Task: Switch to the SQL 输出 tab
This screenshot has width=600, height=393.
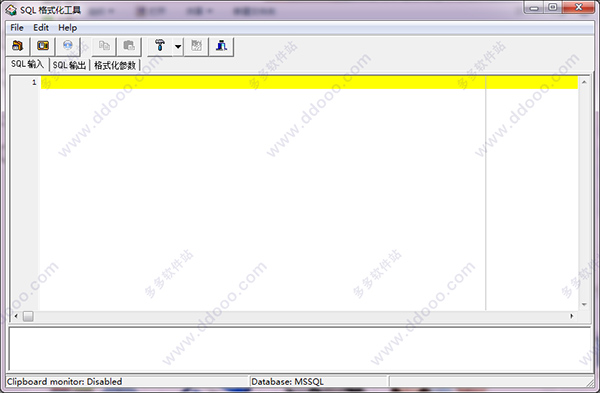Action: pos(69,65)
